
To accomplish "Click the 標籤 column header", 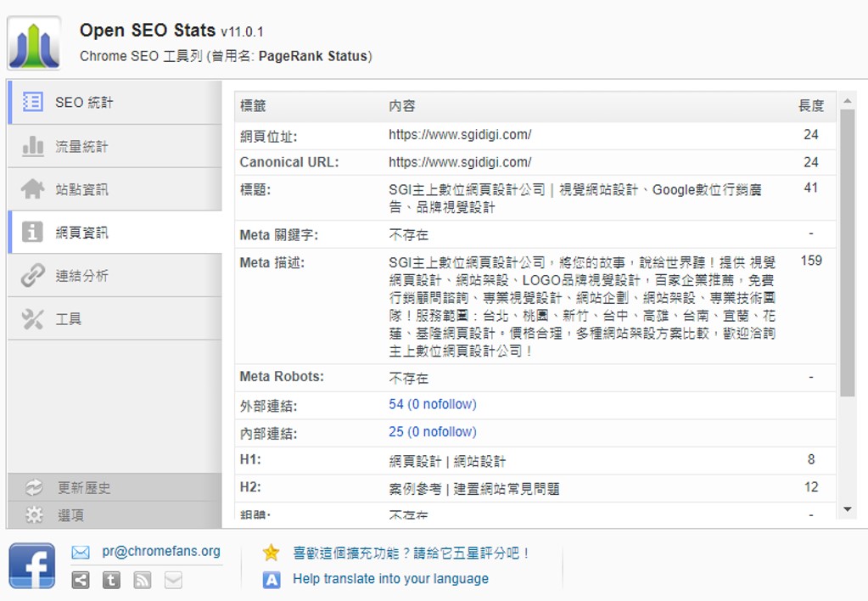I will coord(253,106).
